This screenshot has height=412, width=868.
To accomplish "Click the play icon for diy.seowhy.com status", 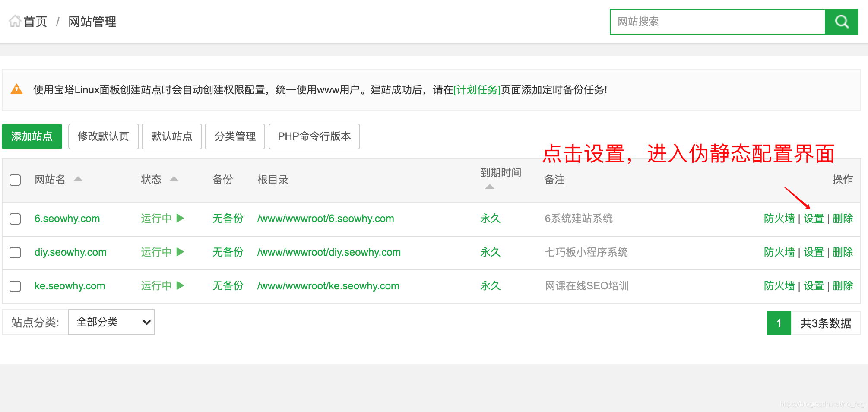I will (181, 252).
